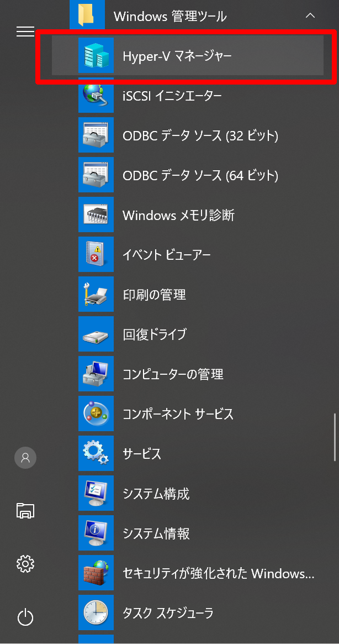
Task: Select the Windows 管理ツール folder label
Action: [x=170, y=17]
